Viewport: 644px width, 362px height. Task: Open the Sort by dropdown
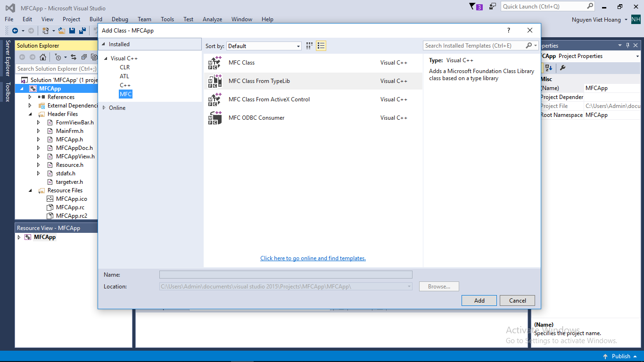(264, 46)
